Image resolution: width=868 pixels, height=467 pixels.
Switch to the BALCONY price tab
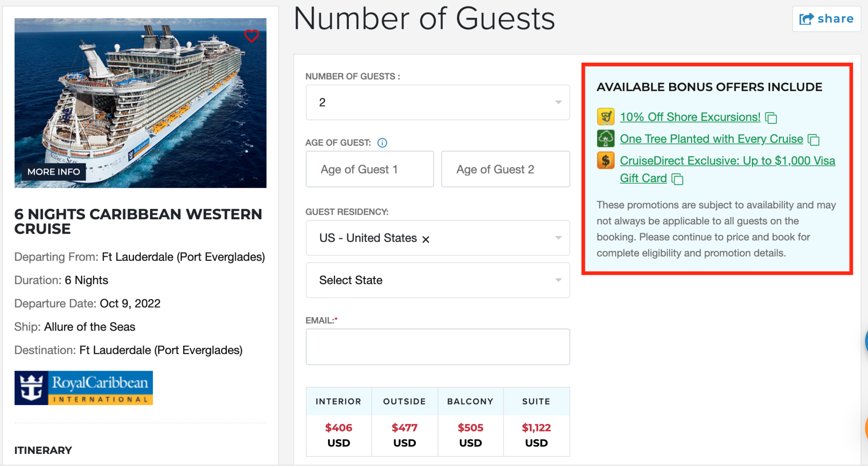click(470, 401)
